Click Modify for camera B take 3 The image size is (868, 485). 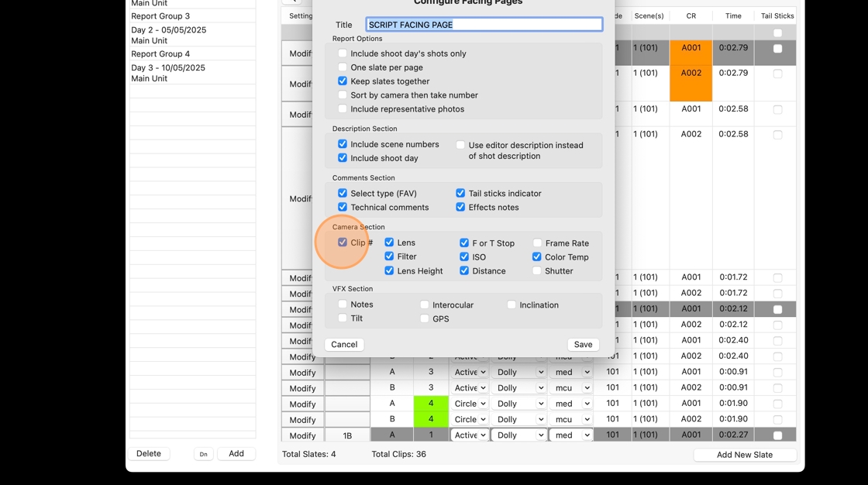[302, 388]
